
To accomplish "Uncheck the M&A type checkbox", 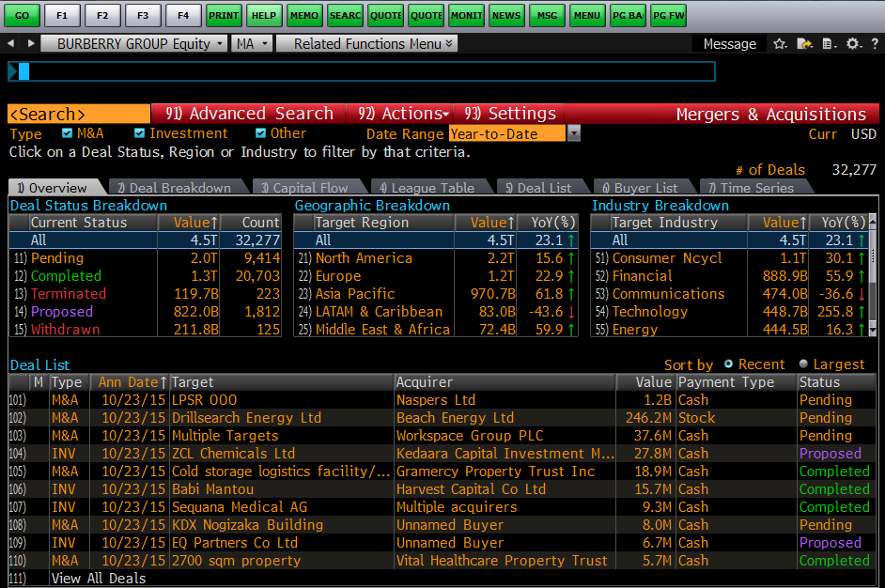I will click(68, 133).
